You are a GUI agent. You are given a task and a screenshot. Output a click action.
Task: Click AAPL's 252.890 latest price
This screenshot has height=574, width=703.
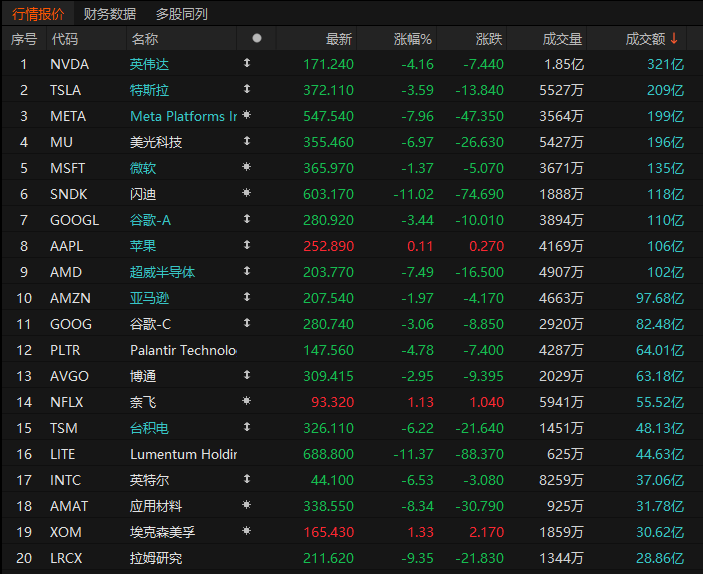click(329, 246)
